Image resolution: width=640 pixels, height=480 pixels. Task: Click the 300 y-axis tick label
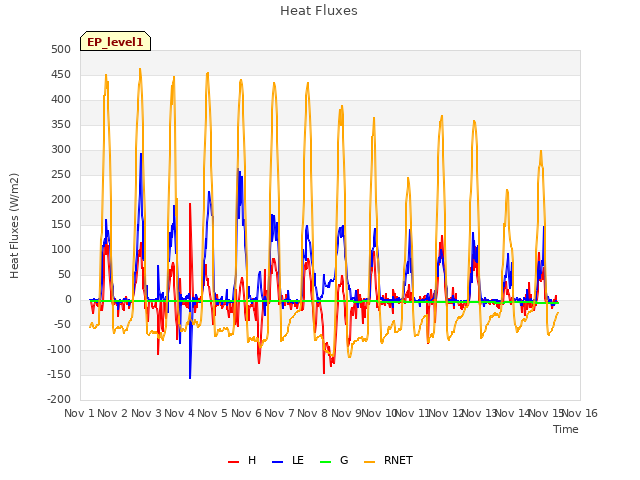tap(61, 150)
